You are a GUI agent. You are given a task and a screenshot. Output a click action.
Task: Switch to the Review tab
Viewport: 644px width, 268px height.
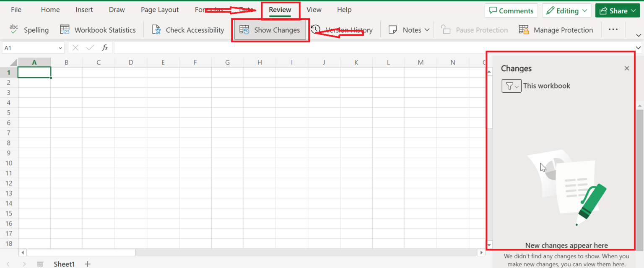(x=280, y=9)
